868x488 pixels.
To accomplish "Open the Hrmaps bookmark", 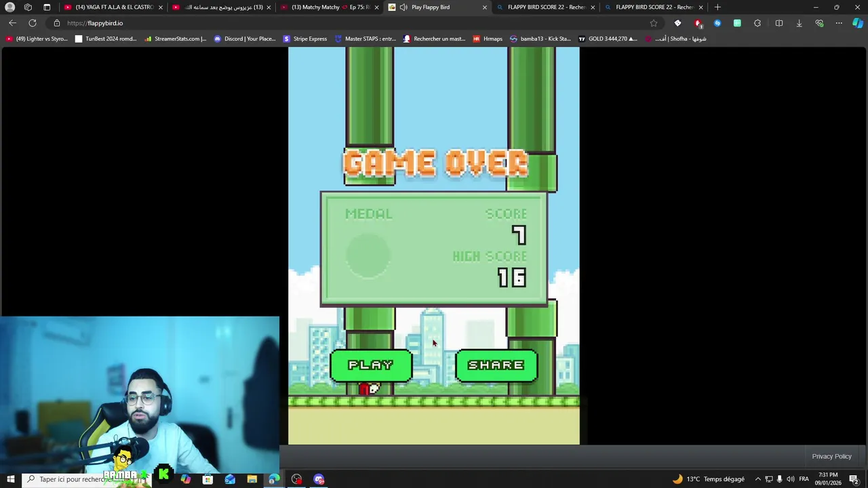I will point(488,39).
